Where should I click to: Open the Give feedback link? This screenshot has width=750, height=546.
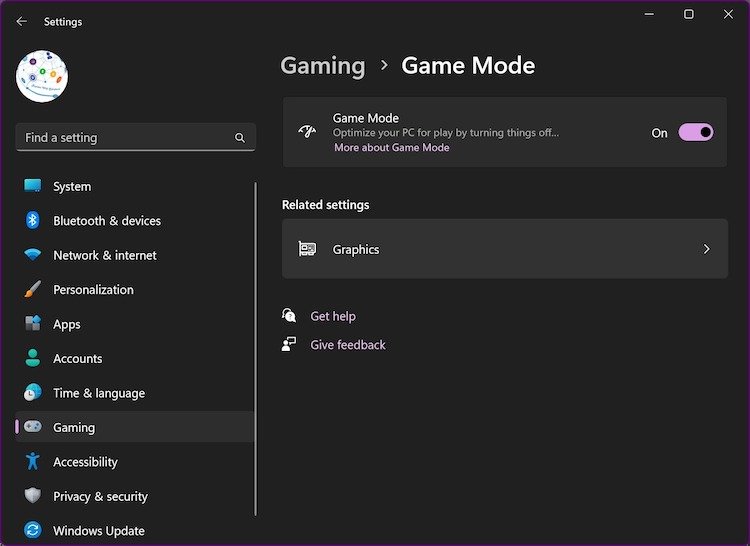pos(348,345)
